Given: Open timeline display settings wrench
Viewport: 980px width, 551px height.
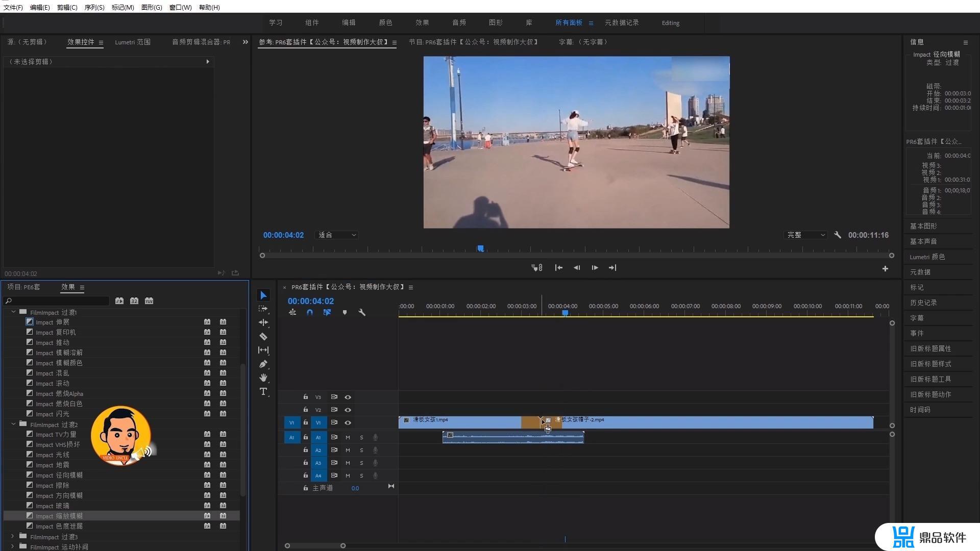Looking at the screenshot, I should (362, 312).
